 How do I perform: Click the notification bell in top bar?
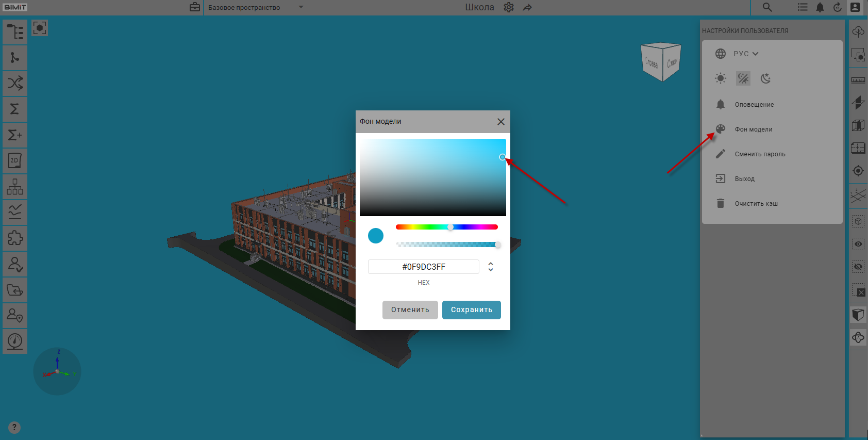tap(820, 7)
